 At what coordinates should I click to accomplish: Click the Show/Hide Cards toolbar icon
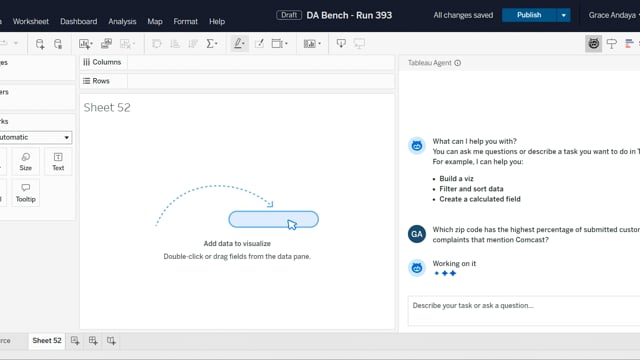[x=310, y=44]
